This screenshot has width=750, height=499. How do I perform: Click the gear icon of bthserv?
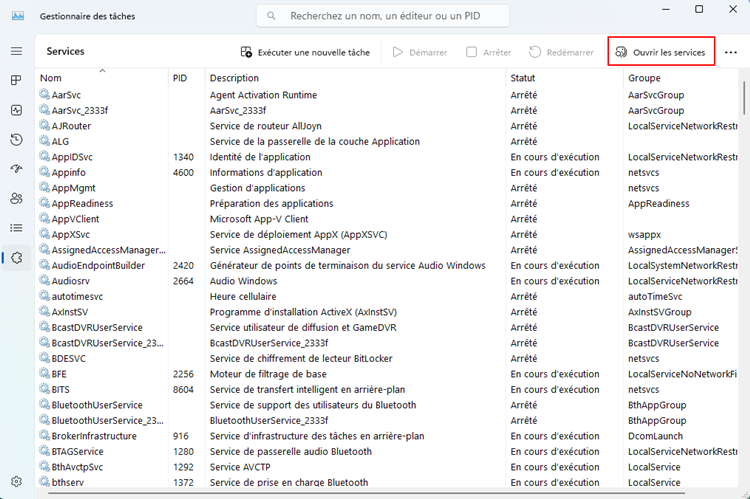point(44,482)
